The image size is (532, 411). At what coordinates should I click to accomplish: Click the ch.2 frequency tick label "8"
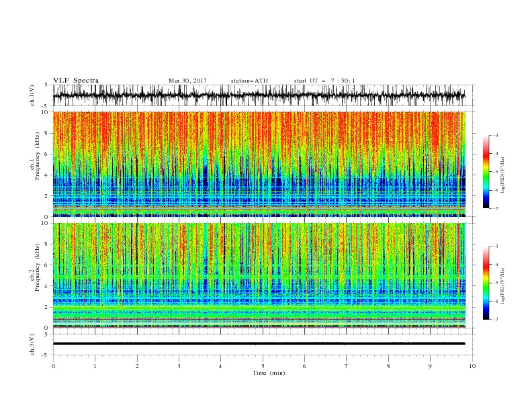pos(47,244)
